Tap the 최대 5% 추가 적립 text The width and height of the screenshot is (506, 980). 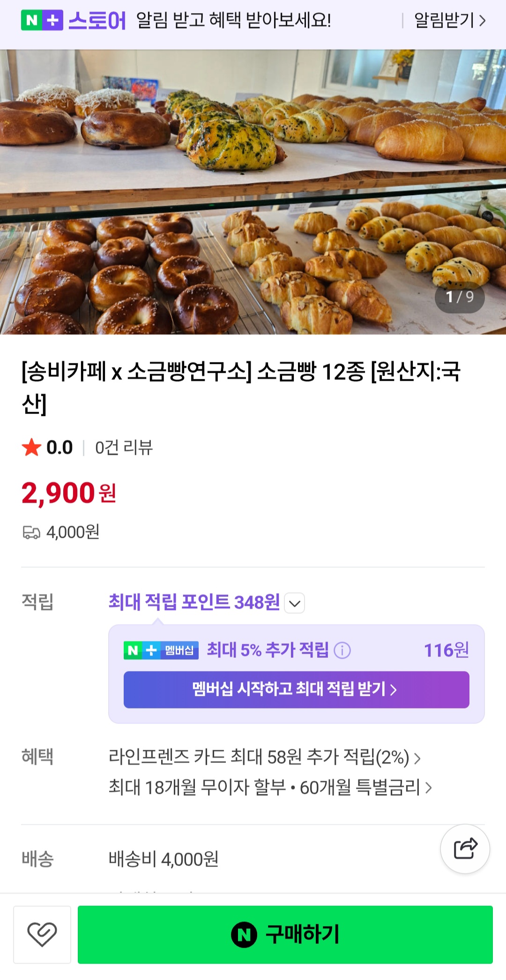(x=268, y=650)
